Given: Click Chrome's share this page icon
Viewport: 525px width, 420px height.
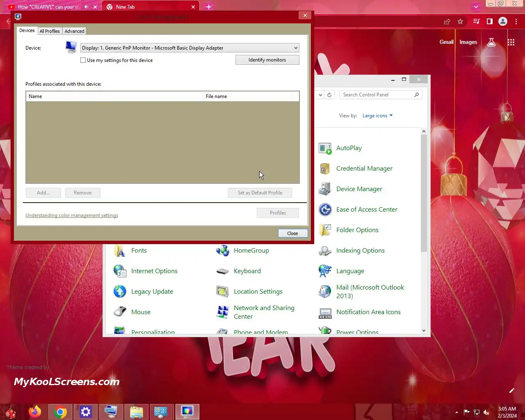Looking at the screenshot, I should 447,22.
